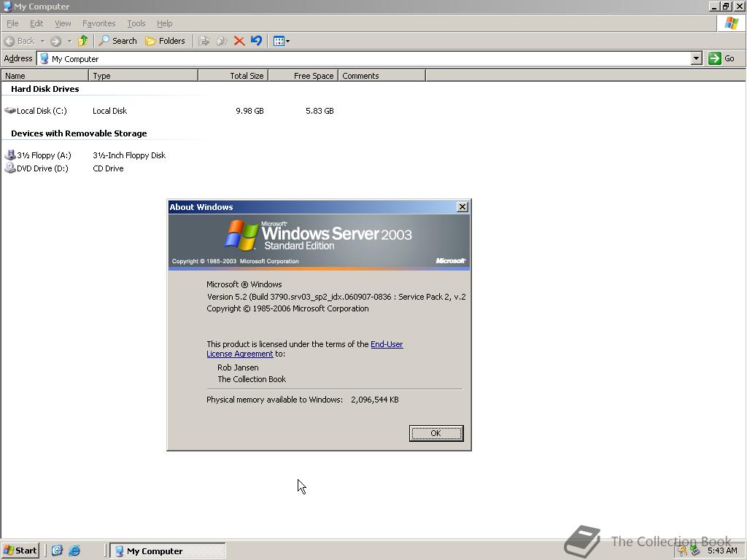This screenshot has height=560, width=747.
Task: Open the License Agreement link
Action: (239, 354)
